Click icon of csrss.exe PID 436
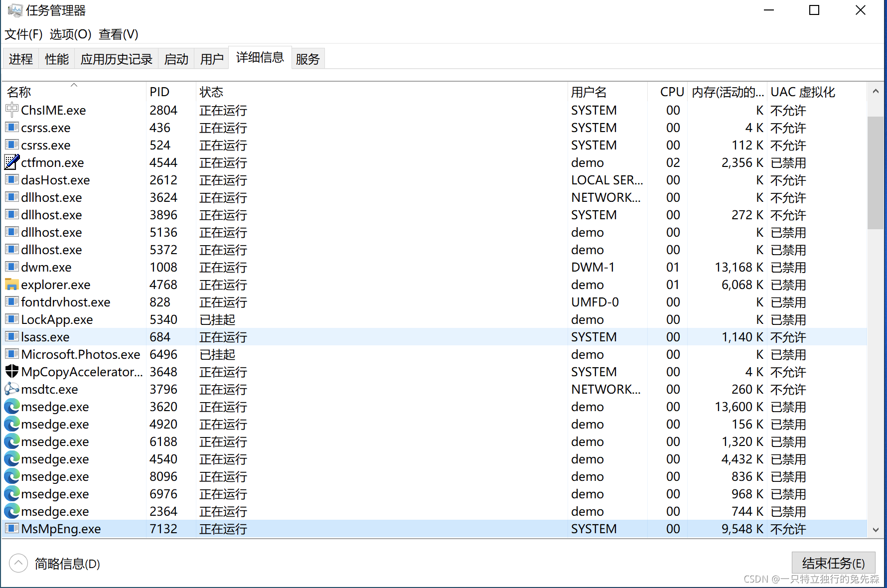This screenshot has height=588, width=887. (x=12, y=127)
